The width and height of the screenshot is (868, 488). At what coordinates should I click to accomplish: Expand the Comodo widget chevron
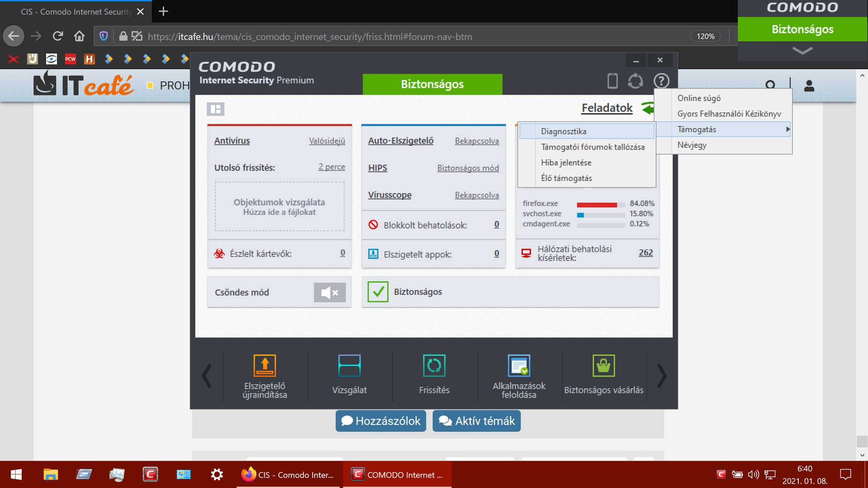click(802, 51)
